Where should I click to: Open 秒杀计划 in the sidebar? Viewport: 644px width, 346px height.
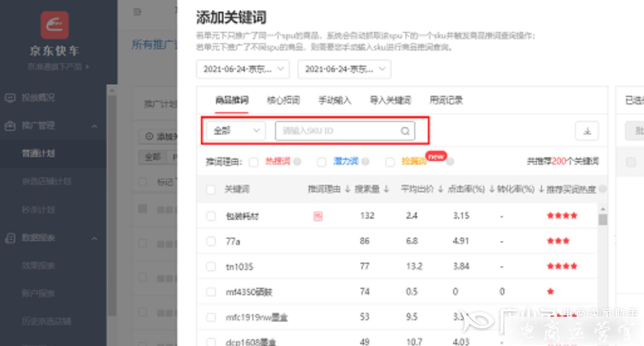(x=38, y=210)
